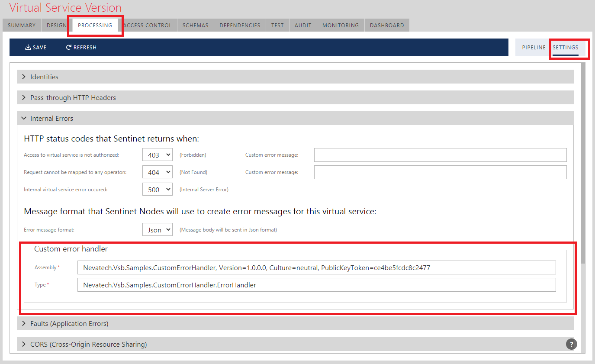Open the Json error message format dropdown
This screenshot has height=364, width=595.
(158, 230)
